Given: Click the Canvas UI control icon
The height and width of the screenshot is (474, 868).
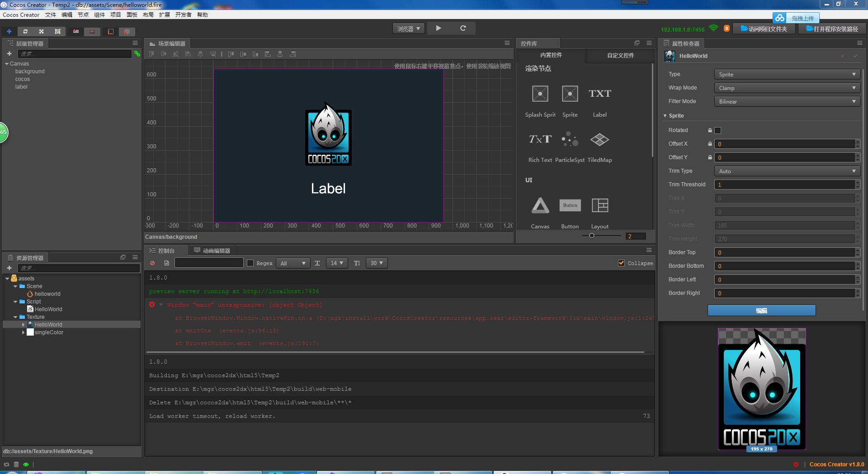Looking at the screenshot, I should point(540,205).
